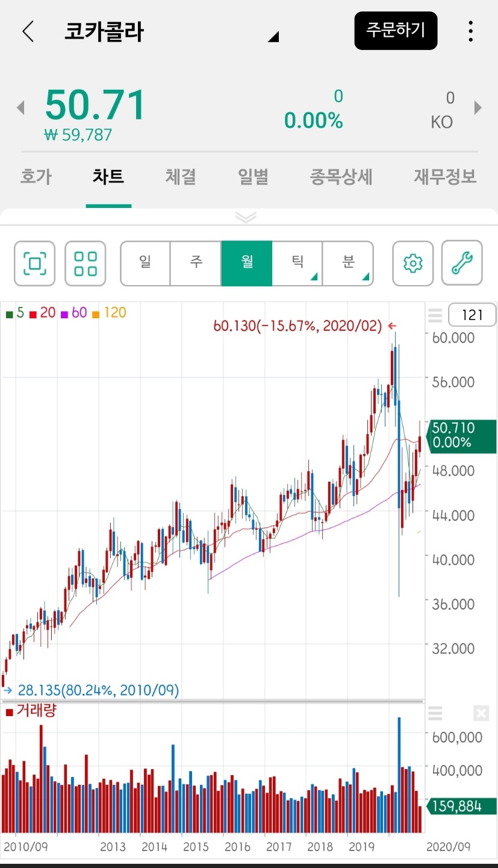Tap the 주문하기 order button
Image resolution: width=498 pixels, height=868 pixels.
396,30
